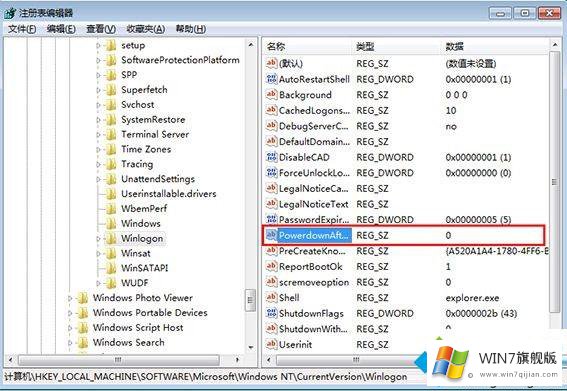Viewport: 567px width, 391px height.
Task: Click the Winlogon folder icon
Action: coord(111,238)
